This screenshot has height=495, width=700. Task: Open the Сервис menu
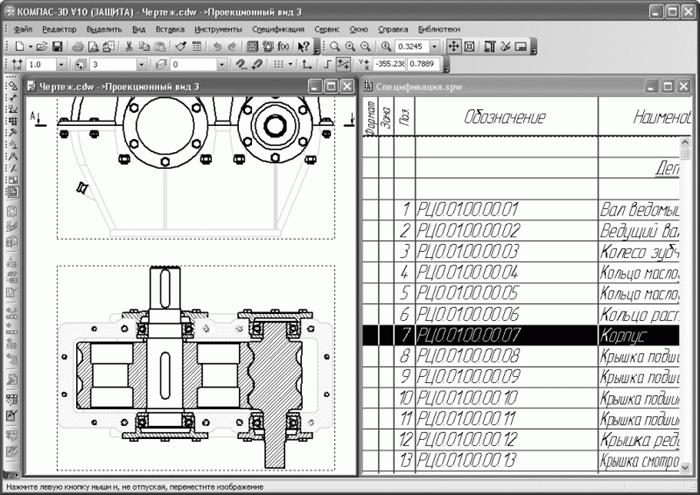(x=327, y=29)
